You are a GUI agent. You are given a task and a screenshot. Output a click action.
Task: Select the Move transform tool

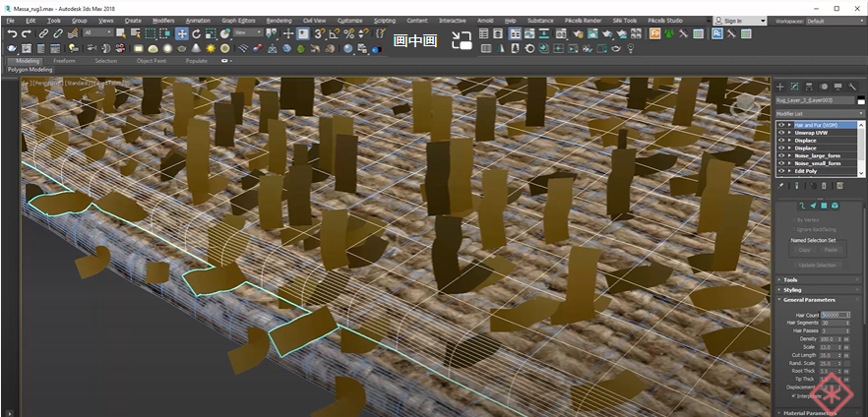[180, 33]
